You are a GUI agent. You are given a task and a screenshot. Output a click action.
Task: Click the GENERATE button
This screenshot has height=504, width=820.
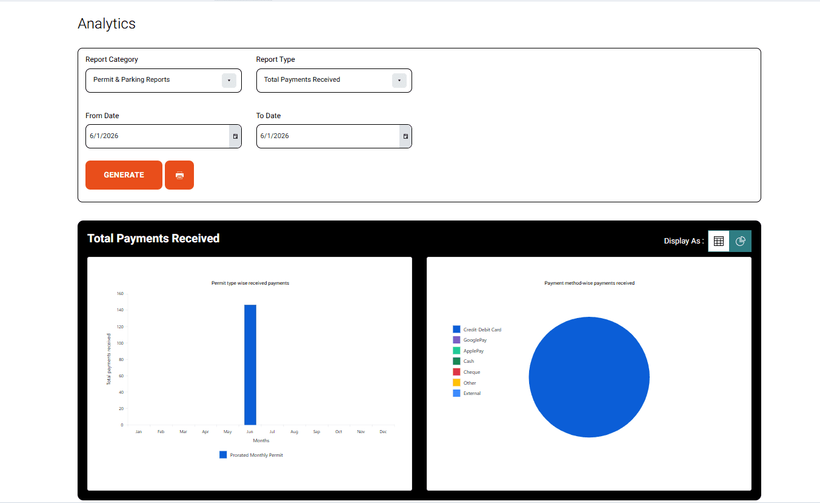[x=124, y=175]
